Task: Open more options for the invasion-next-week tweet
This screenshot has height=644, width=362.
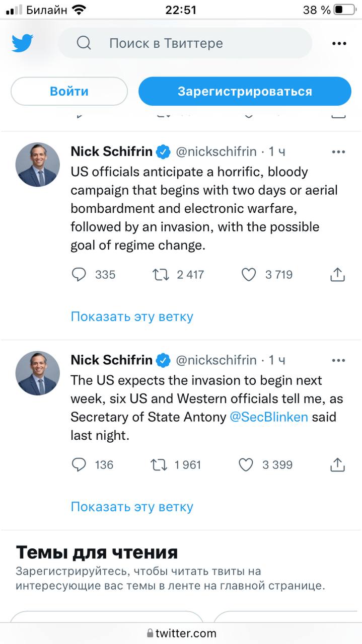Action: [x=338, y=360]
